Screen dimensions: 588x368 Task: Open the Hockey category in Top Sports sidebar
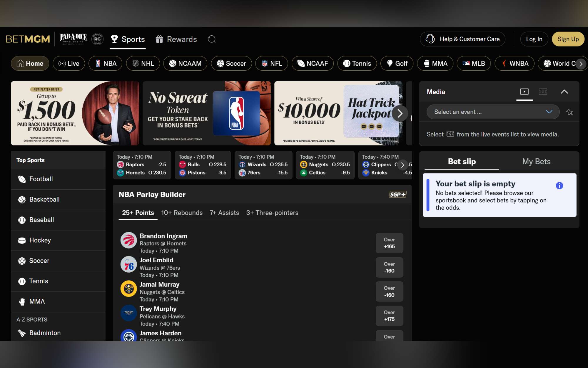point(40,240)
